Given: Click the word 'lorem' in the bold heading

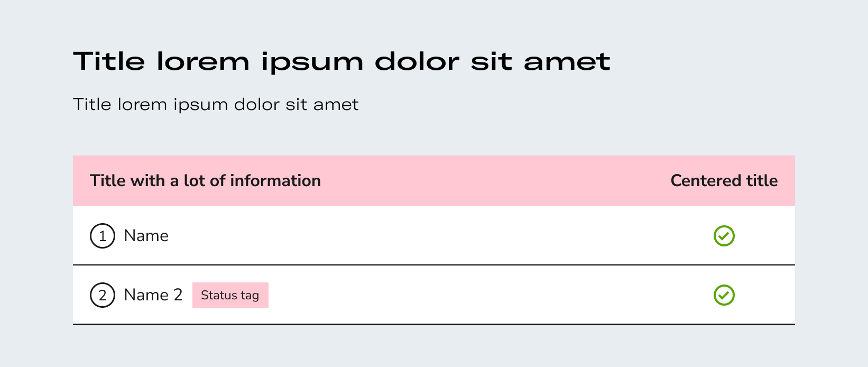Looking at the screenshot, I should tap(203, 61).
